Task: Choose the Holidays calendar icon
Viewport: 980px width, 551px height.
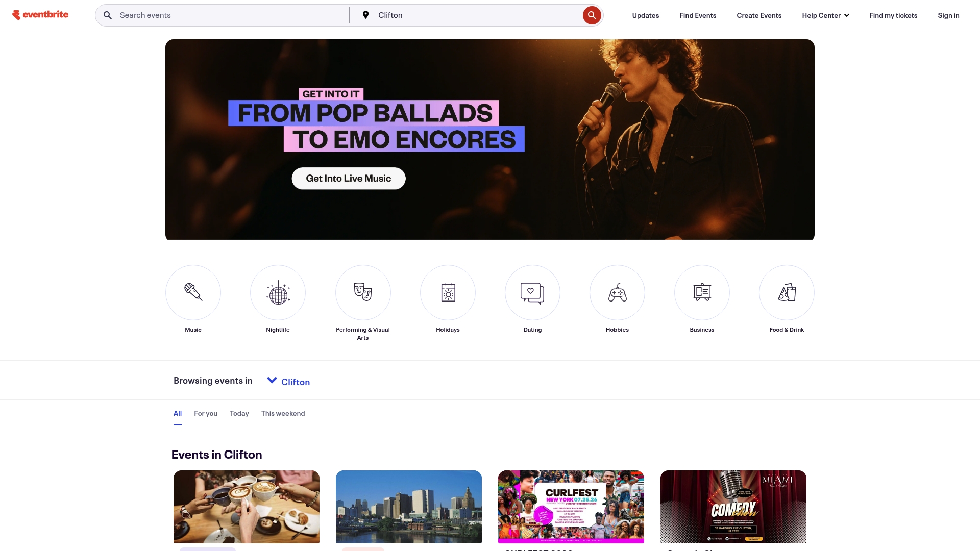Action: 448,292
